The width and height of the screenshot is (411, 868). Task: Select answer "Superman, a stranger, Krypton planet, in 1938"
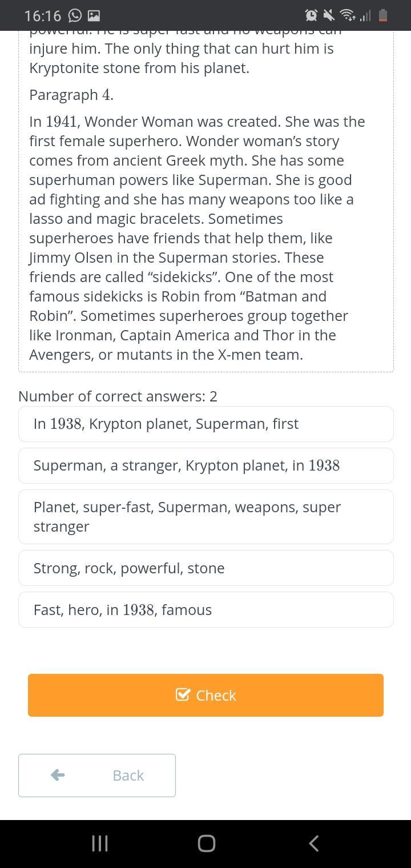tap(206, 465)
